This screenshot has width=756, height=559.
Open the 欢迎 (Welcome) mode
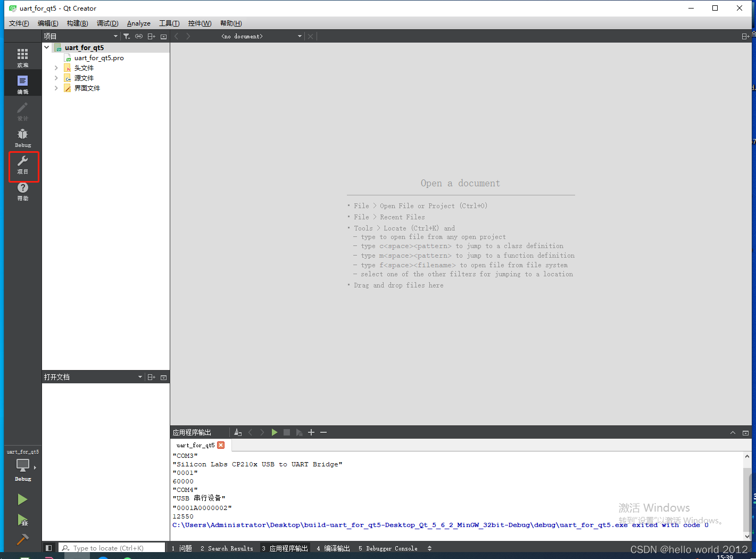click(x=22, y=58)
